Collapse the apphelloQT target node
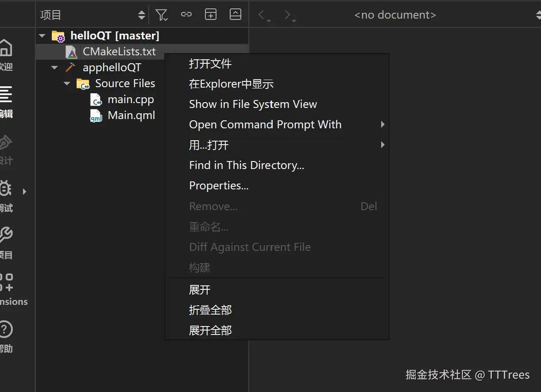The image size is (541, 392). 54,68
